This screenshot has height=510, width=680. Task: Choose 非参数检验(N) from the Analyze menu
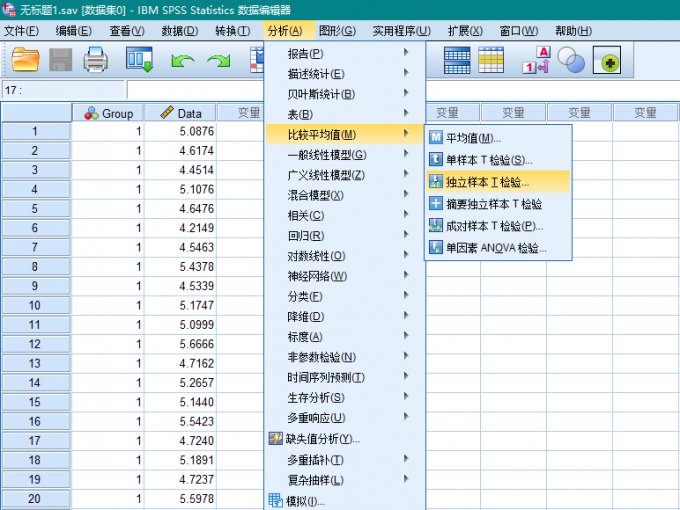point(345,357)
